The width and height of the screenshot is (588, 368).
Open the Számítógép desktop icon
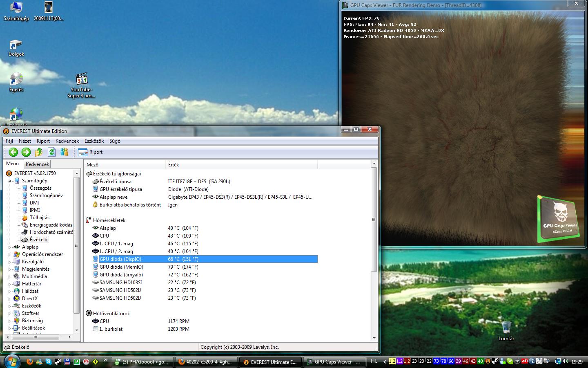[16, 11]
